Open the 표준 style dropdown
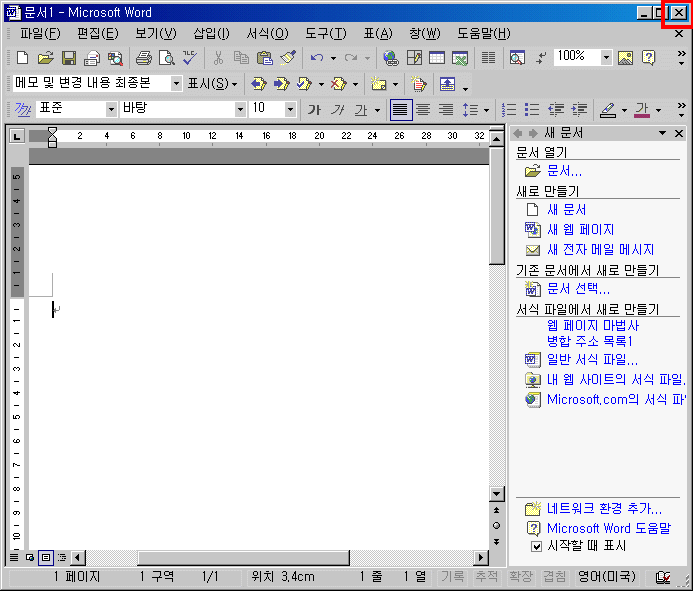The height and width of the screenshot is (591, 693). tap(111, 109)
